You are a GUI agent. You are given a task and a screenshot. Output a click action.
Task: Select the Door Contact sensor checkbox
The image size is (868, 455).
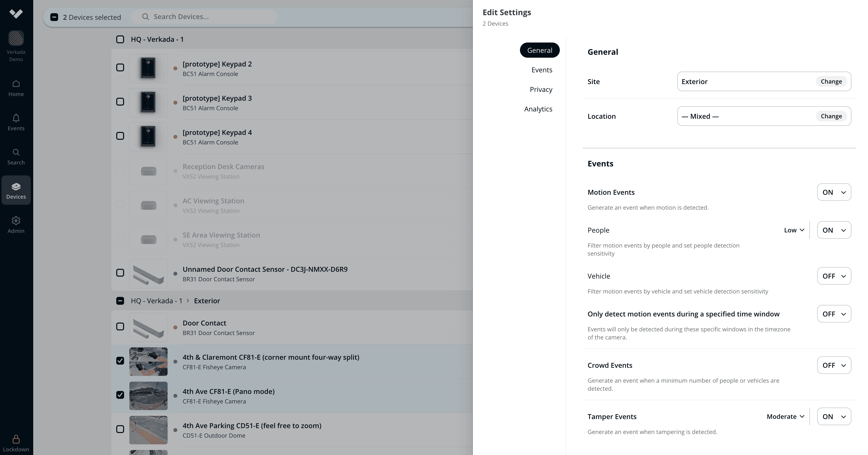click(x=120, y=327)
